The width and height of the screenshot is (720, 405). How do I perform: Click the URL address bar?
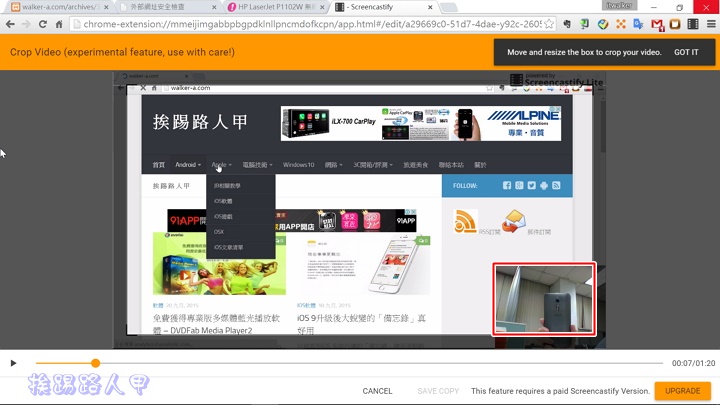tap(312, 24)
